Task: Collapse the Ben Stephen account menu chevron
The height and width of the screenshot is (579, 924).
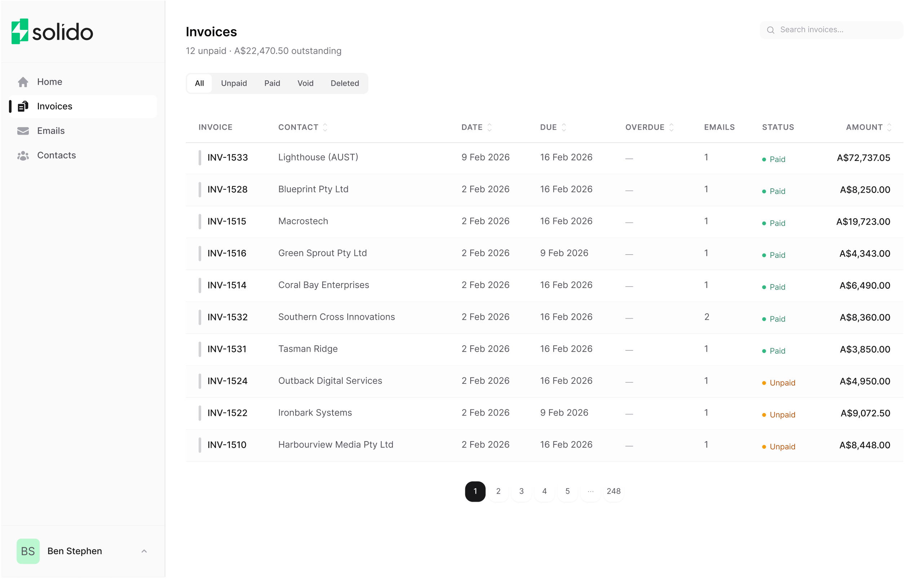Action: (145, 551)
